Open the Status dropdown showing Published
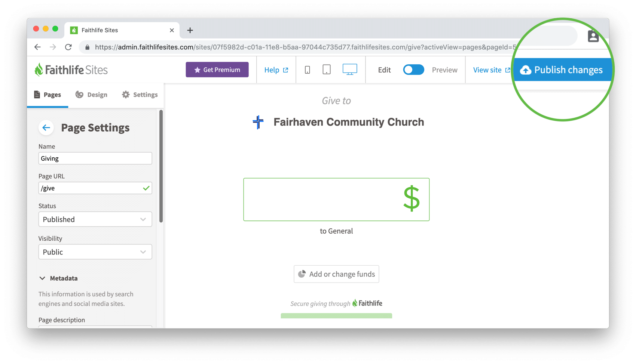 (95, 219)
